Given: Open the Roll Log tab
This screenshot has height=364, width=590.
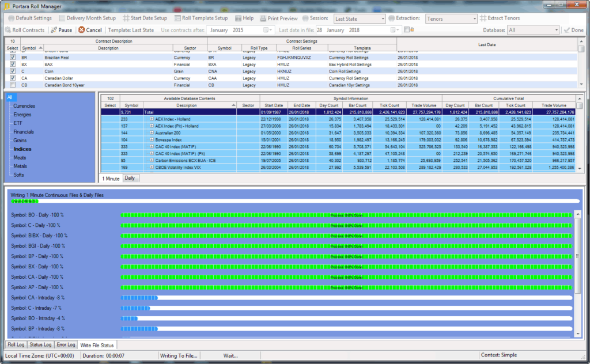Looking at the screenshot, I should [x=16, y=345].
